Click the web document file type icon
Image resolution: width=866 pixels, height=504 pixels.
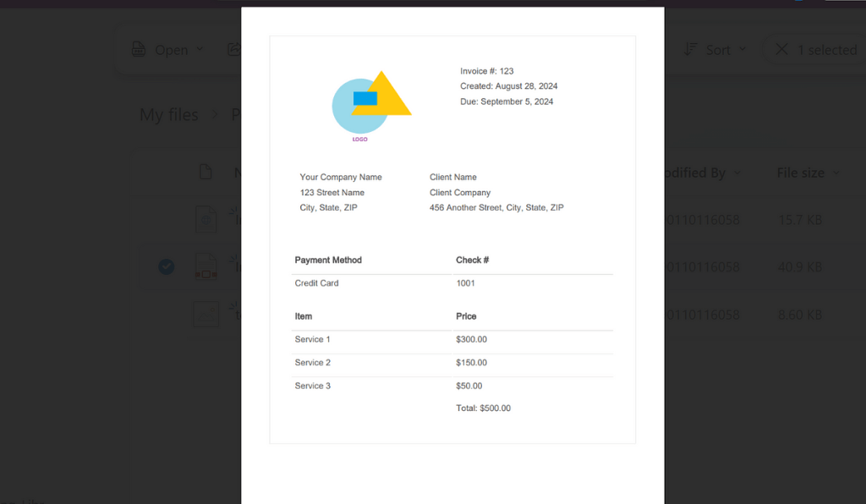206,219
